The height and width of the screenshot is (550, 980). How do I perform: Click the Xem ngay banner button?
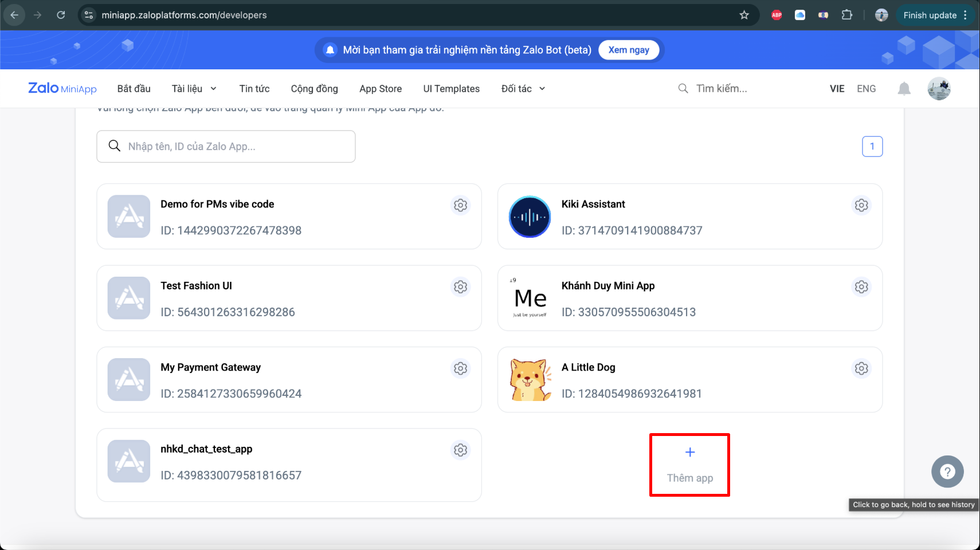(x=628, y=50)
